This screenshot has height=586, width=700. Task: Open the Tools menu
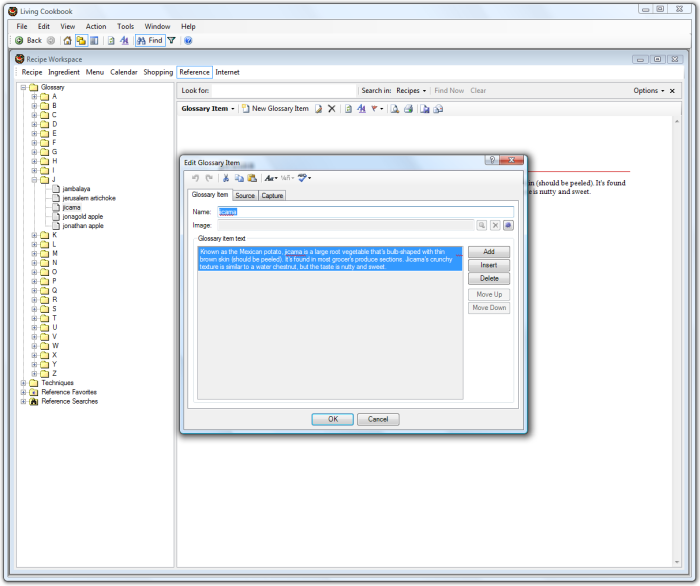(125, 26)
